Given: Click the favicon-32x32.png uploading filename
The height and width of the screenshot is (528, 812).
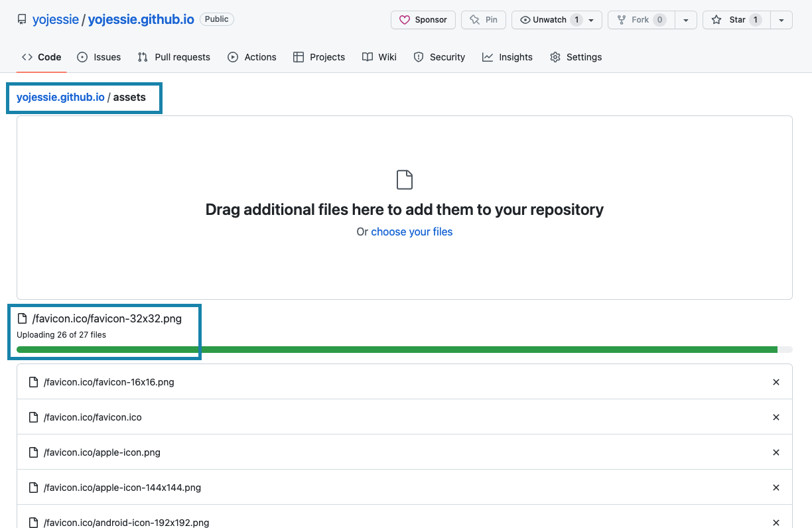Looking at the screenshot, I should 107,318.
